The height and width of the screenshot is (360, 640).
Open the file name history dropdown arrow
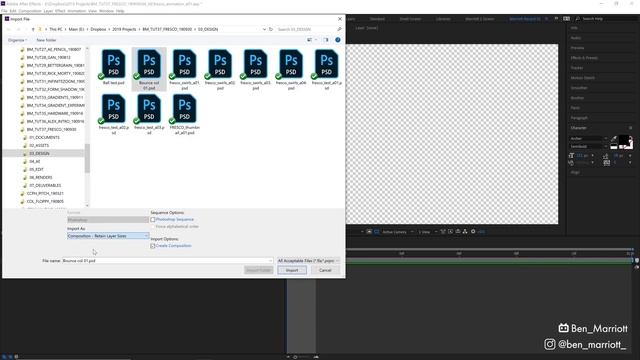point(270,260)
